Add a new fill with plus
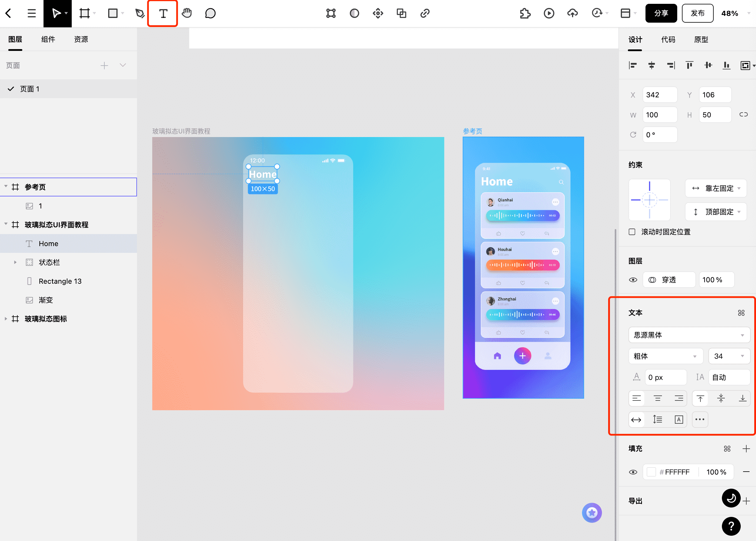756x541 pixels. pyautogui.click(x=746, y=449)
